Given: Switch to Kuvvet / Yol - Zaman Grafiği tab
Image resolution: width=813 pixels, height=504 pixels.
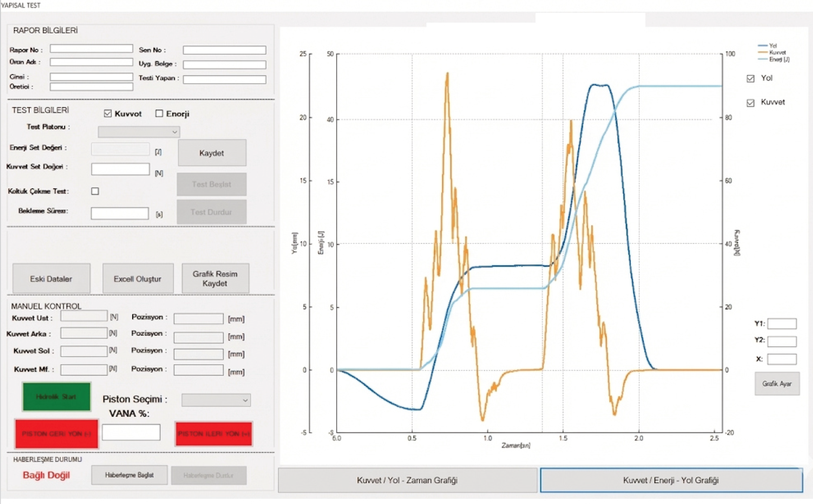Looking at the screenshot, I should (x=407, y=480).
